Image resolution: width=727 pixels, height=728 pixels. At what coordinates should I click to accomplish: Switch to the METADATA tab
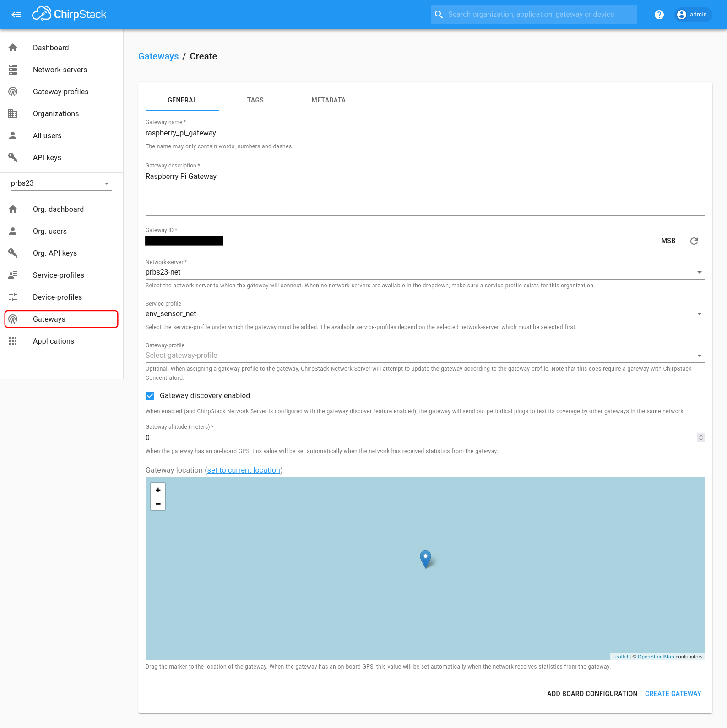[x=329, y=100]
